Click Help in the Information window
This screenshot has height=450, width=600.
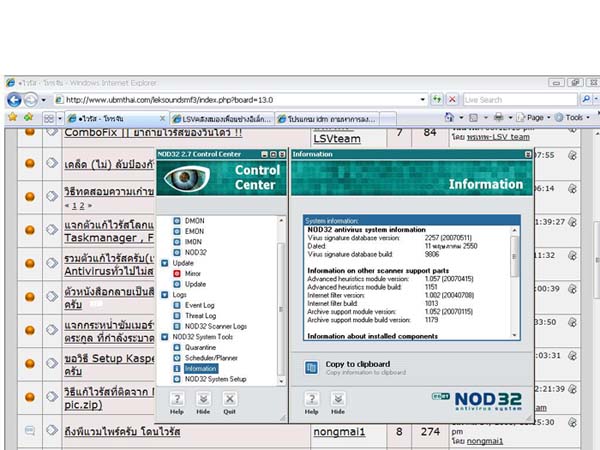tap(311, 403)
